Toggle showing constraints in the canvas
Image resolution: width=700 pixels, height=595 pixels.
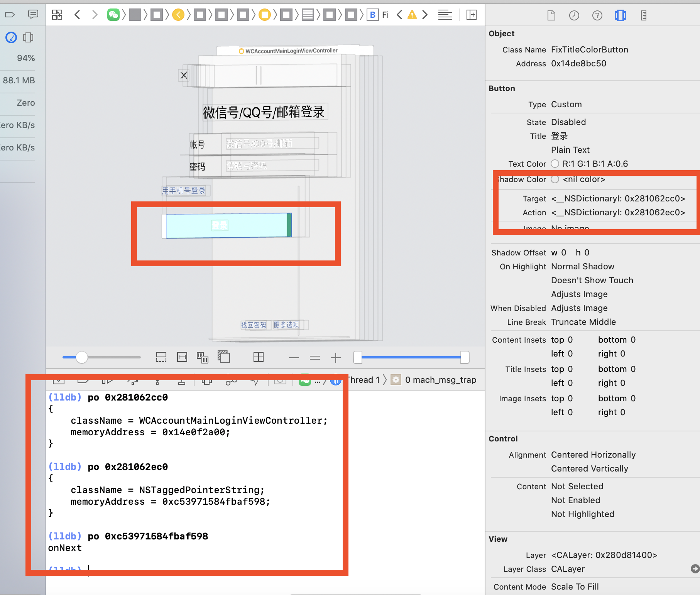(182, 357)
